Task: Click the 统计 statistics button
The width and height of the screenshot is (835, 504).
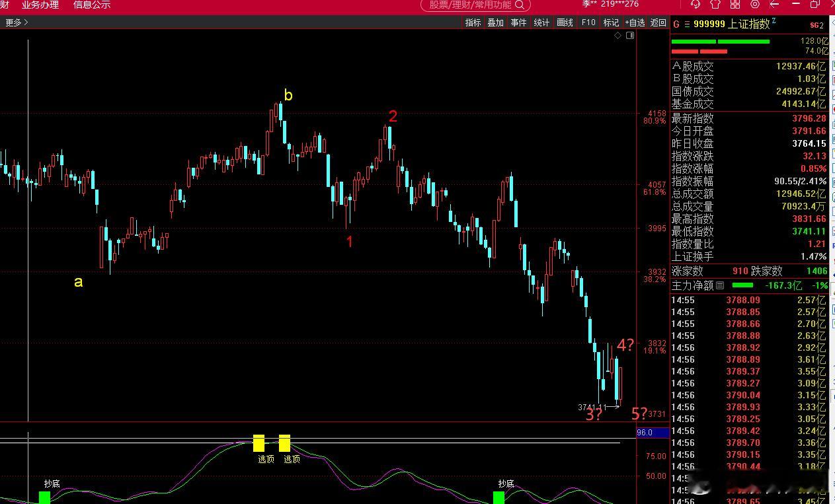Action: (x=542, y=22)
